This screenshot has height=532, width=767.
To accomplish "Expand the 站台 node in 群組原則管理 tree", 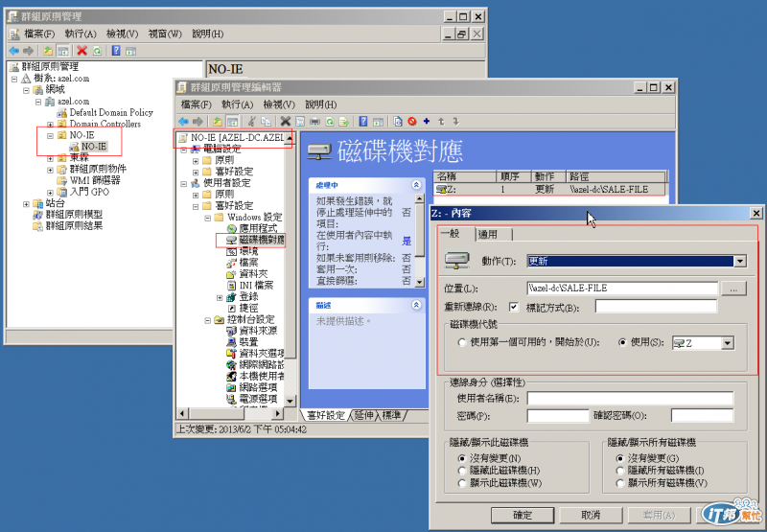I will [x=27, y=203].
